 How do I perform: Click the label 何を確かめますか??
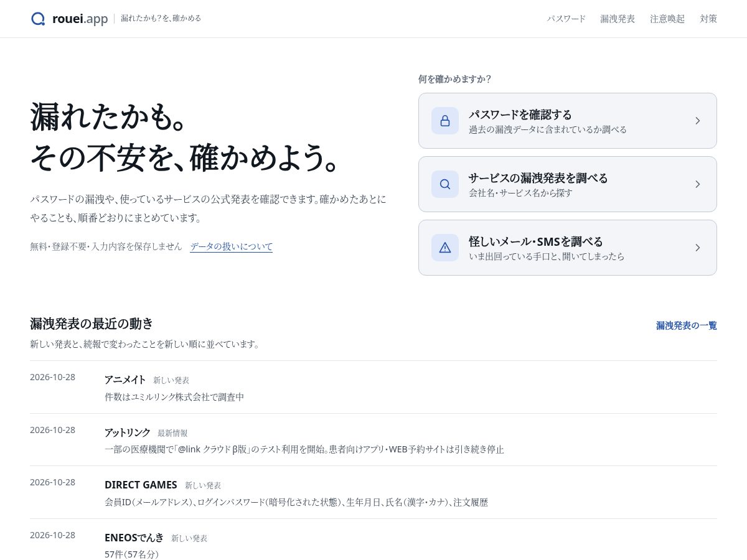point(455,79)
